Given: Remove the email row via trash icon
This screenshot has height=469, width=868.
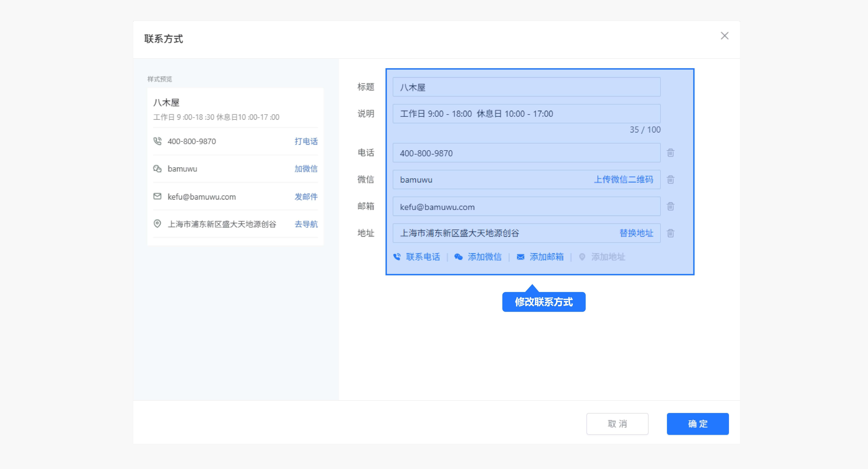Looking at the screenshot, I should click(x=670, y=206).
